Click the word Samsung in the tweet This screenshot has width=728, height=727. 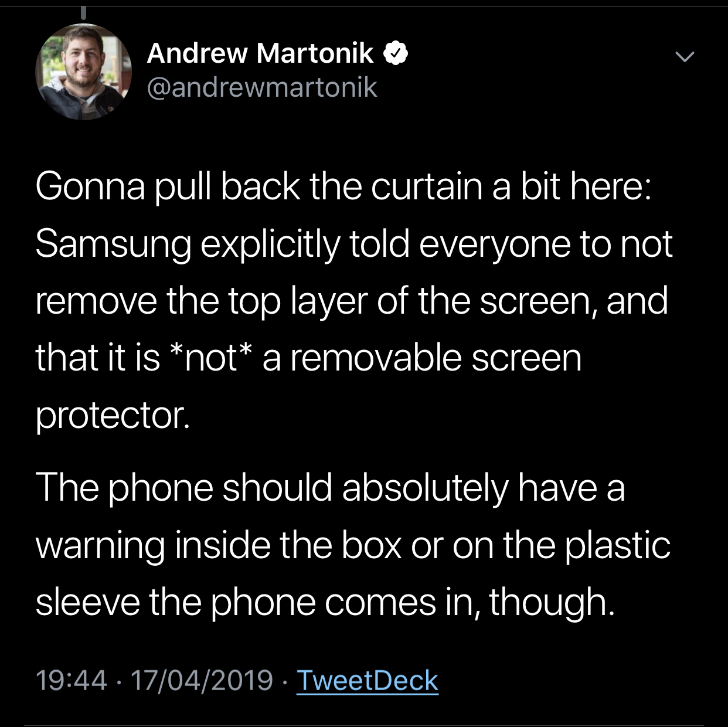click(113, 245)
